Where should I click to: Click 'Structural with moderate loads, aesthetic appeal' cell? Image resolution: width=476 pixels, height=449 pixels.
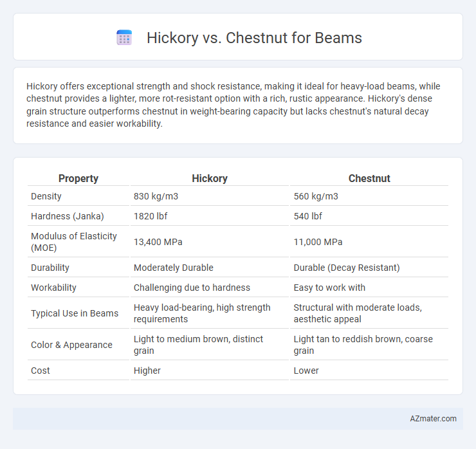358,313
